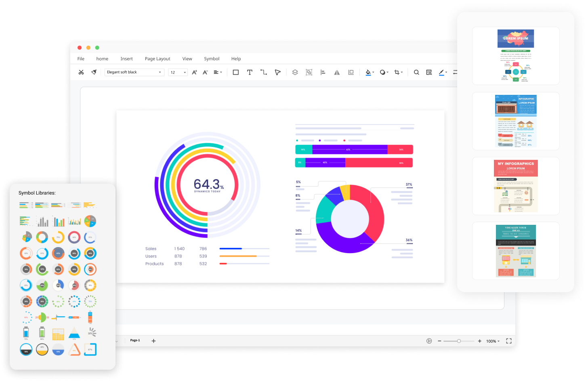The width and height of the screenshot is (588, 381).
Task: Expand the font size 12 dropdown
Action: 178,72
